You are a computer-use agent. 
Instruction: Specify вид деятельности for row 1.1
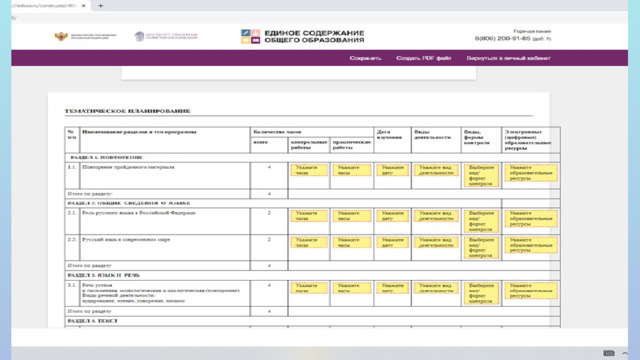point(436,170)
